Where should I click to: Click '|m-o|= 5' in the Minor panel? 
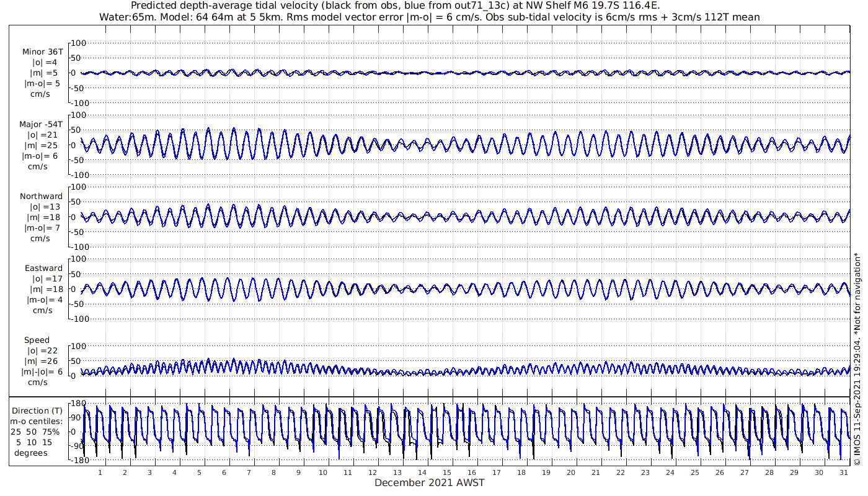[42, 84]
